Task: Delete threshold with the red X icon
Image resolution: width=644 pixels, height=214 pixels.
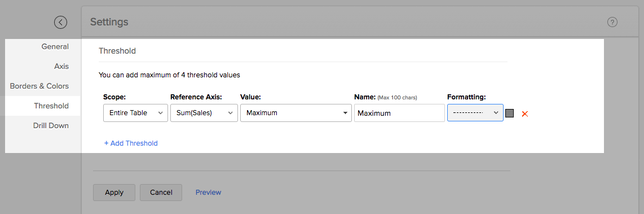Action: pyautogui.click(x=524, y=113)
